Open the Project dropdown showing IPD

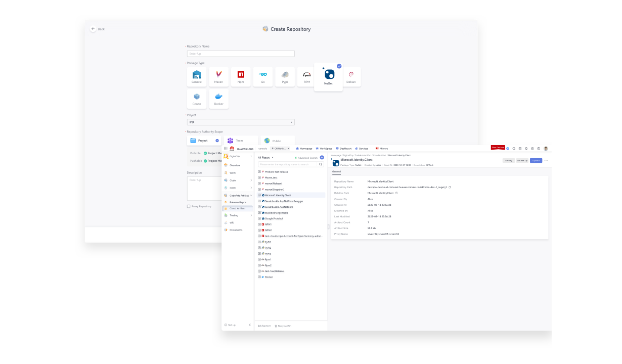(x=241, y=122)
